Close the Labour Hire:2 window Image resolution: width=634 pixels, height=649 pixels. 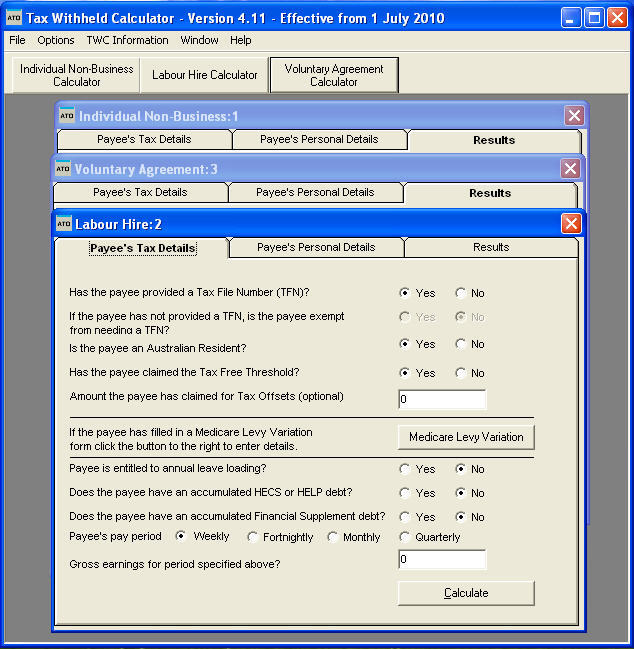pyautogui.click(x=571, y=224)
